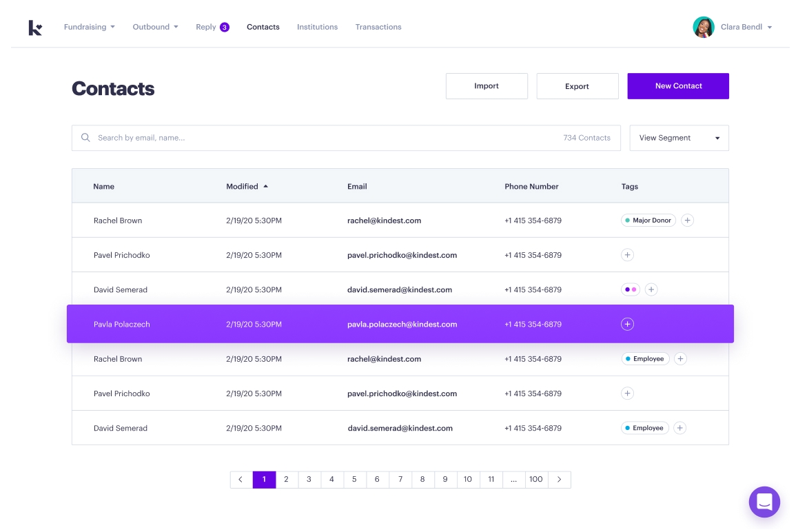Open the Institutions tab

[317, 27]
